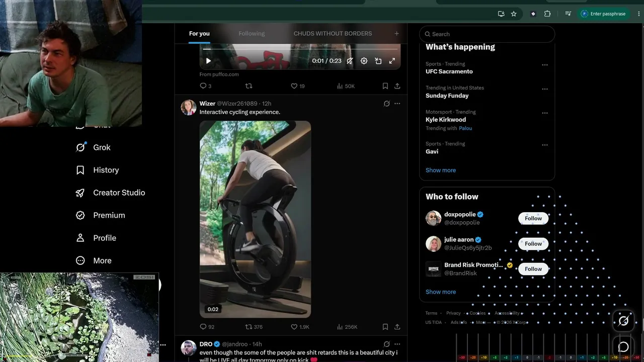Open options for Gavi trend
The width and height of the screenshot is (644, 362).
coord(544,145)
